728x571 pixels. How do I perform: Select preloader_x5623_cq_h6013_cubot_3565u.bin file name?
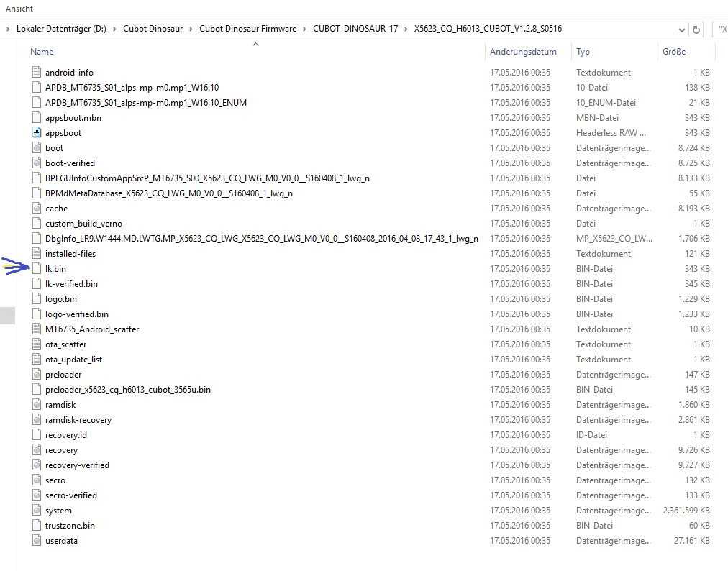pyautogui.click(x=127, y=390)
